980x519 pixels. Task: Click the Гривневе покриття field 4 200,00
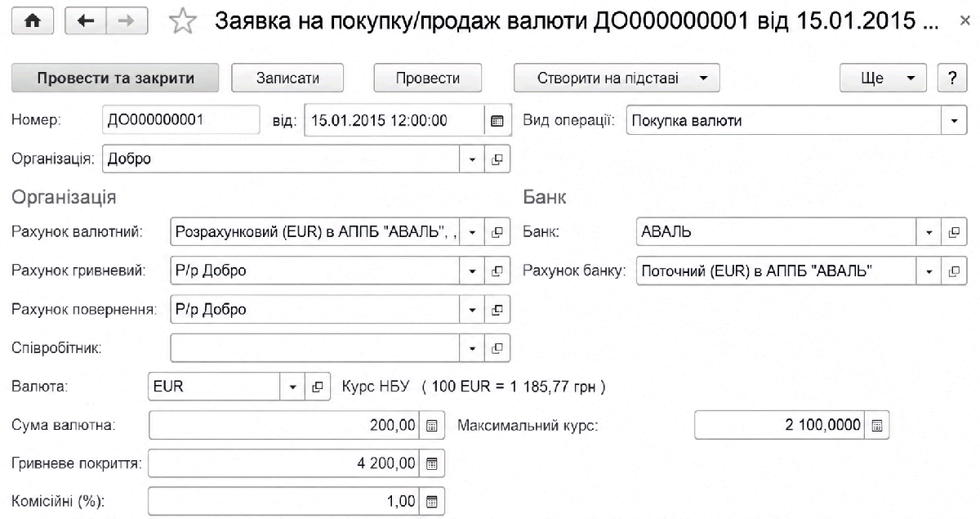tap(284, 463)
